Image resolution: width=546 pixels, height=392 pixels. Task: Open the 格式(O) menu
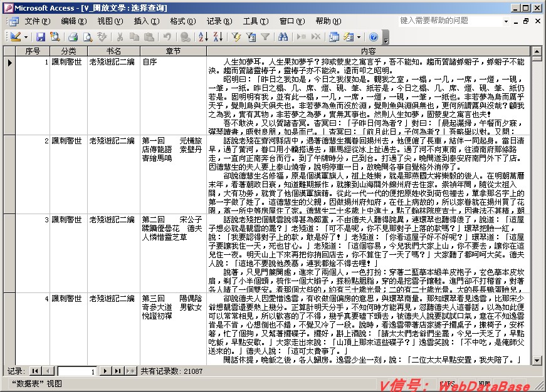tap(183, 21)
